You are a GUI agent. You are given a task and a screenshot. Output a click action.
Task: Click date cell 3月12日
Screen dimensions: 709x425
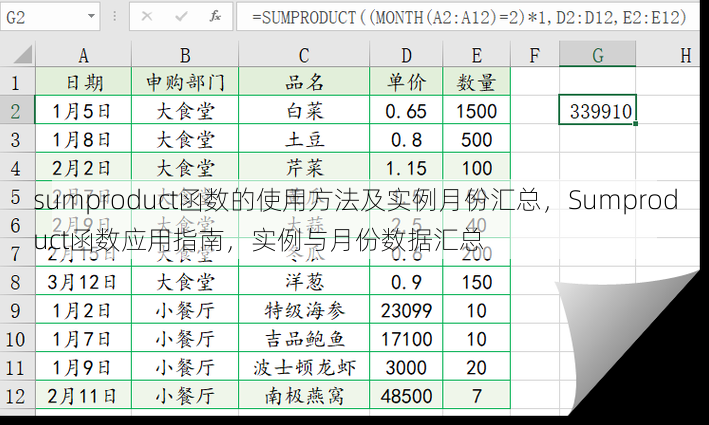pos(83,281)
